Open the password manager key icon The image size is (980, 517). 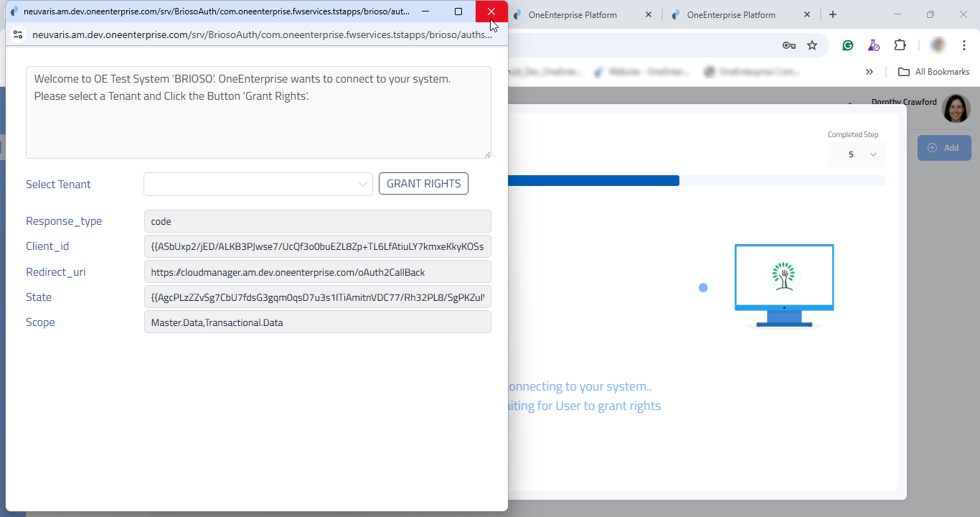pyautogui.click(x=788, y=45)
